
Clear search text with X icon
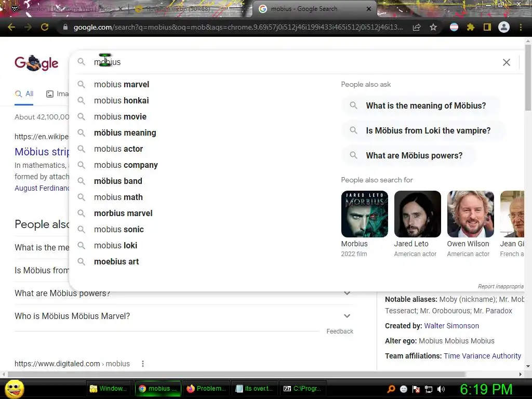pos(506,62)
